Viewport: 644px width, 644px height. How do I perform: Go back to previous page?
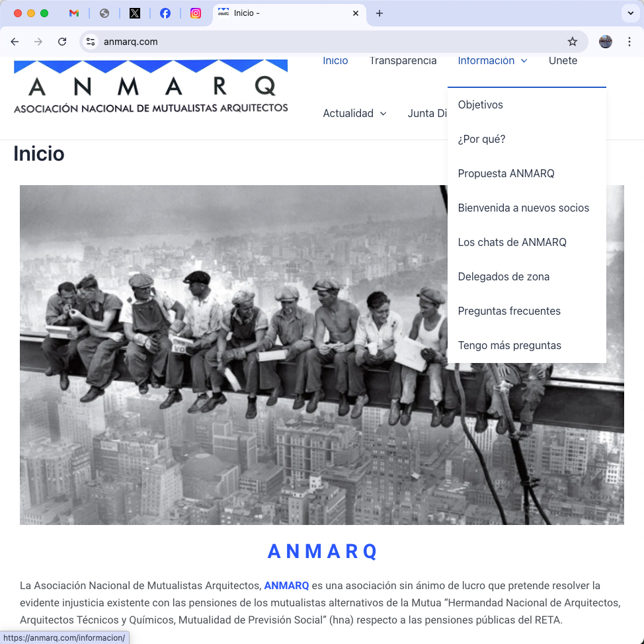pos(15,42)
